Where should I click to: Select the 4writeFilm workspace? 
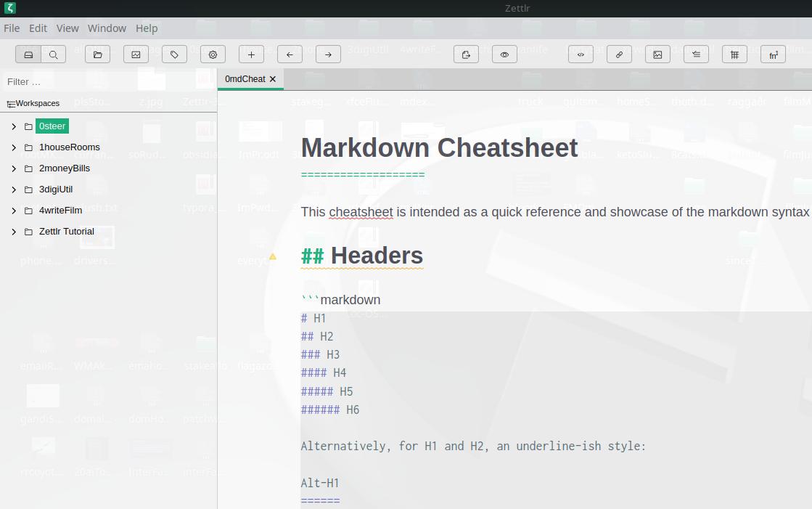60,211
